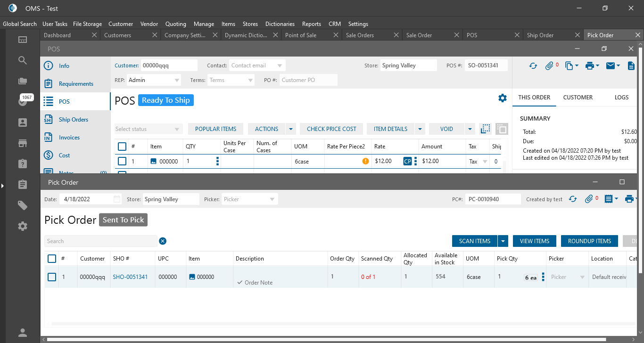Click the CHECK PRICE COST button
Viewport: 644px width, 343px height.
click(x=331, y=129)
